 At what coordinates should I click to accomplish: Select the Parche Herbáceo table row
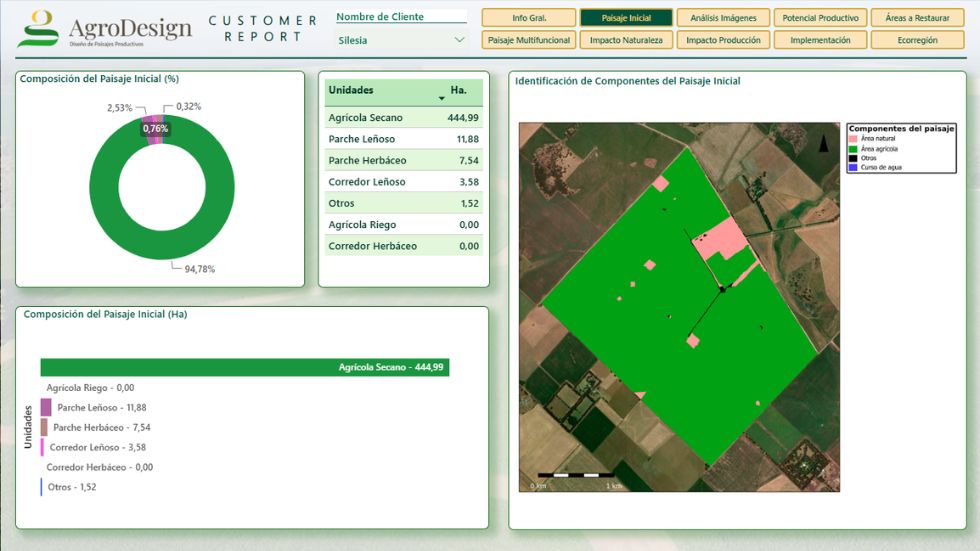[x=403, y=160]
